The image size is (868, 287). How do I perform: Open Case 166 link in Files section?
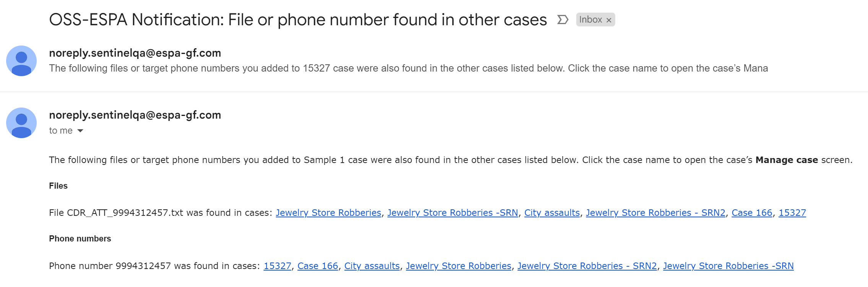coord(752,213)
